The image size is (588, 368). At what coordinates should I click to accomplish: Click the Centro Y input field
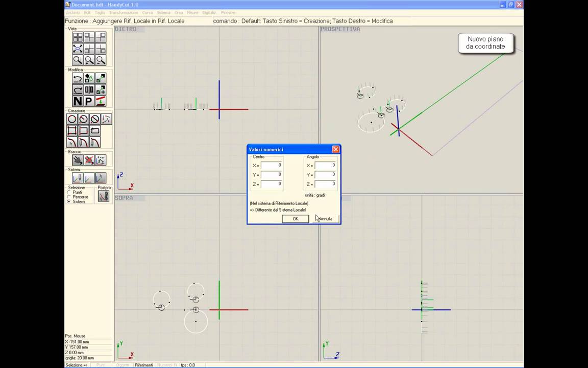(x=272, y=175)
